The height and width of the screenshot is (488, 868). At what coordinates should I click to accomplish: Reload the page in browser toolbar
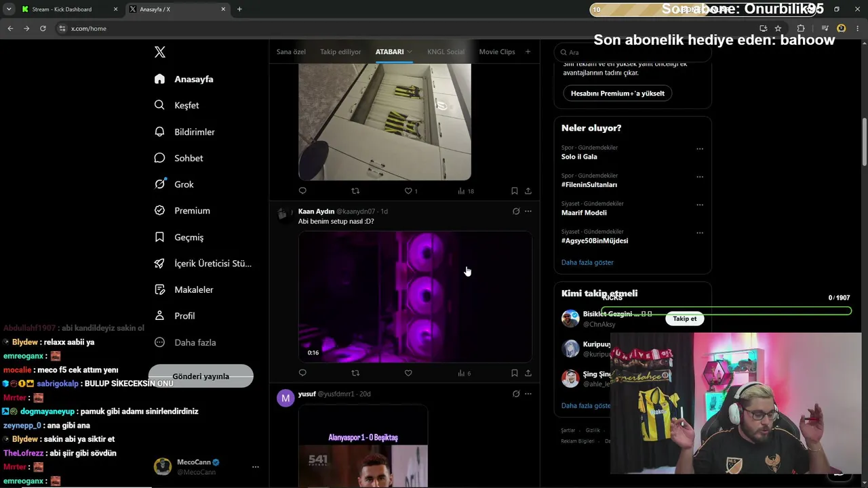coord(43,28)
